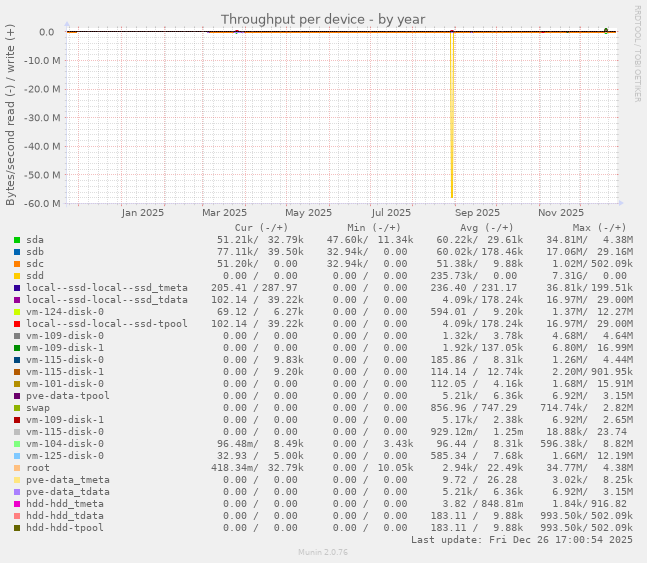This screenshot has width=647, height=563.
Task: Click the yellow sdd legend swatch
Action: pos(17,276)
